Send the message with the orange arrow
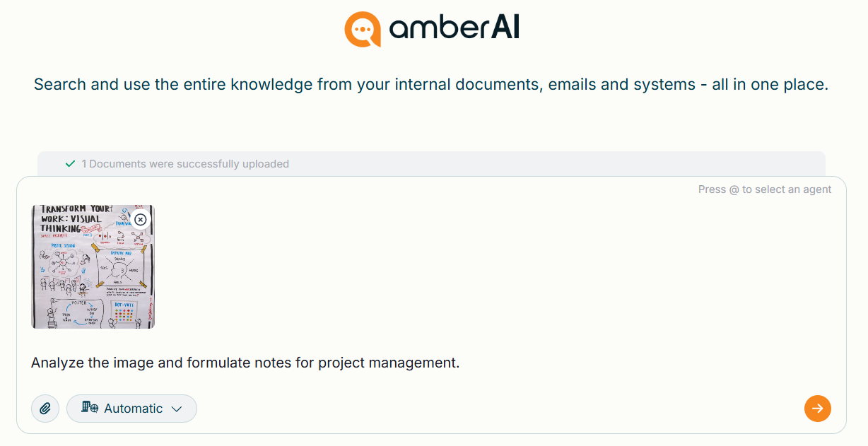868x446 pixels. (817, 408)
